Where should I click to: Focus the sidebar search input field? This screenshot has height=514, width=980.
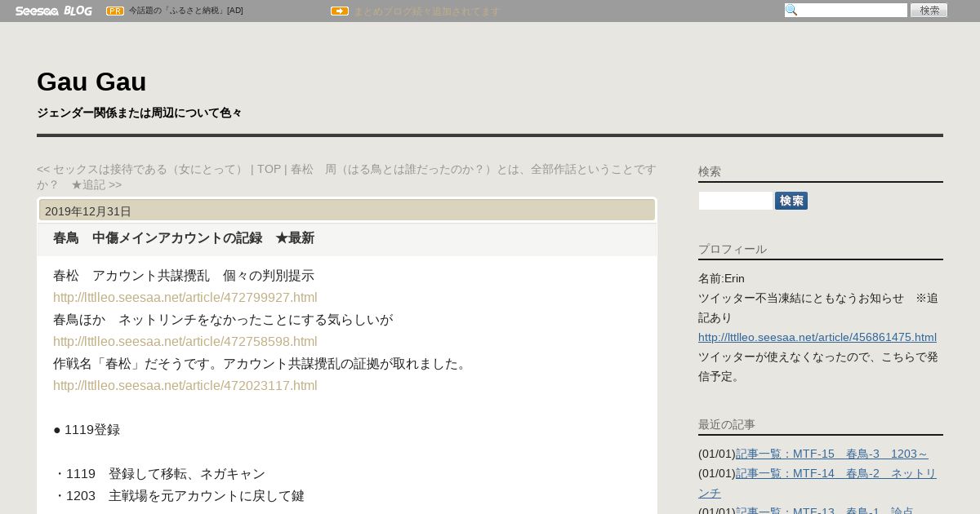coord(736,201)
